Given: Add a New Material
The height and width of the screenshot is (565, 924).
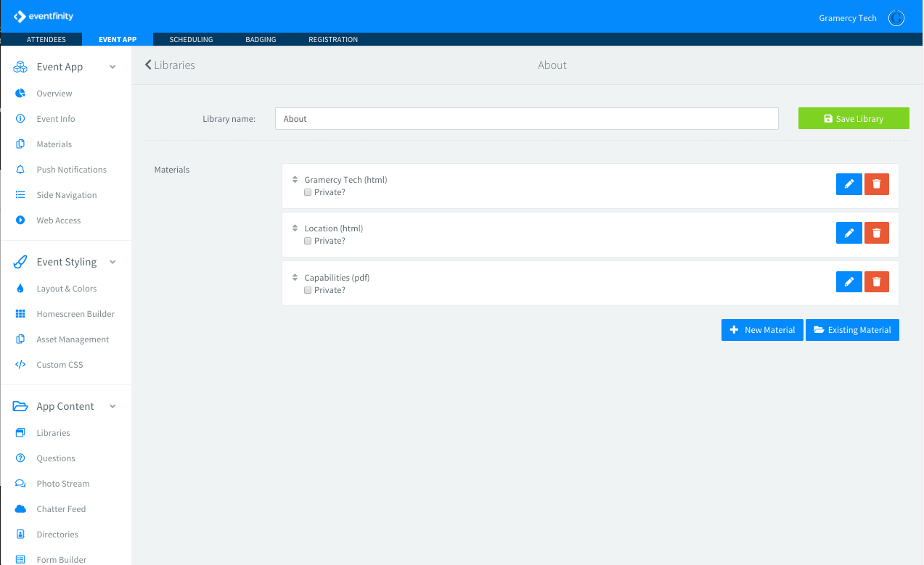Looking at the screenshot, I should click(762, 330).
